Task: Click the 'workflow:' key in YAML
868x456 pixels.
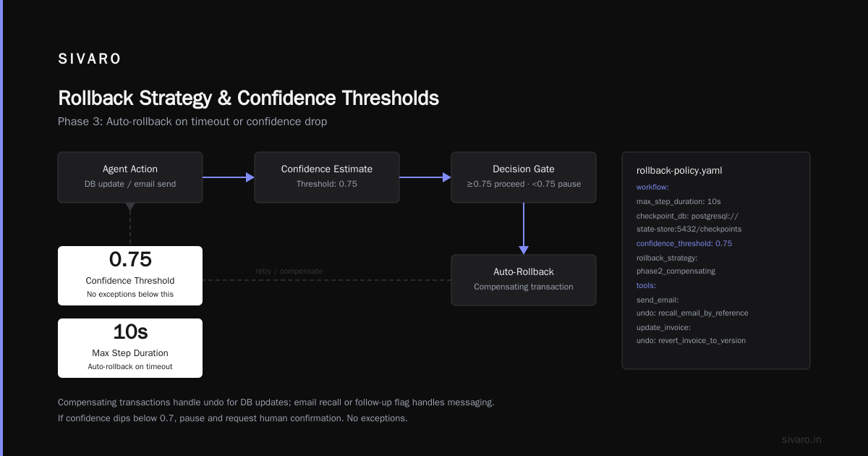Action: point(652,187)
